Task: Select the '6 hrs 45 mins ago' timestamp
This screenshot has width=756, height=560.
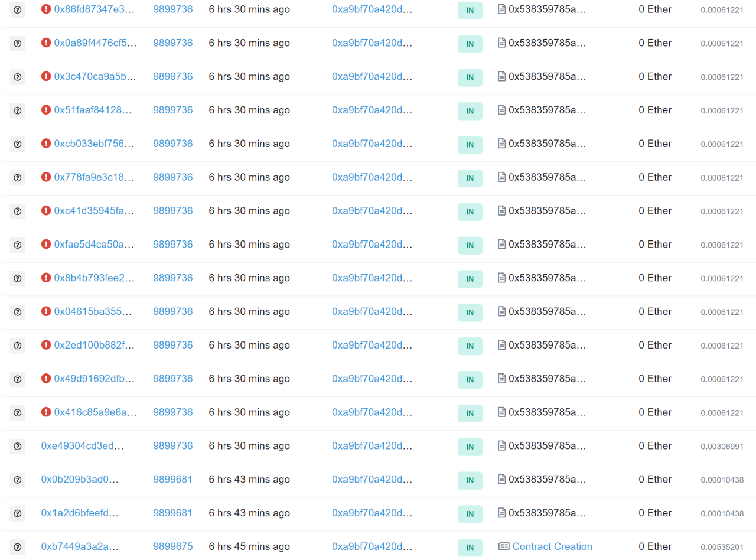Action: (x=249, y=546)
